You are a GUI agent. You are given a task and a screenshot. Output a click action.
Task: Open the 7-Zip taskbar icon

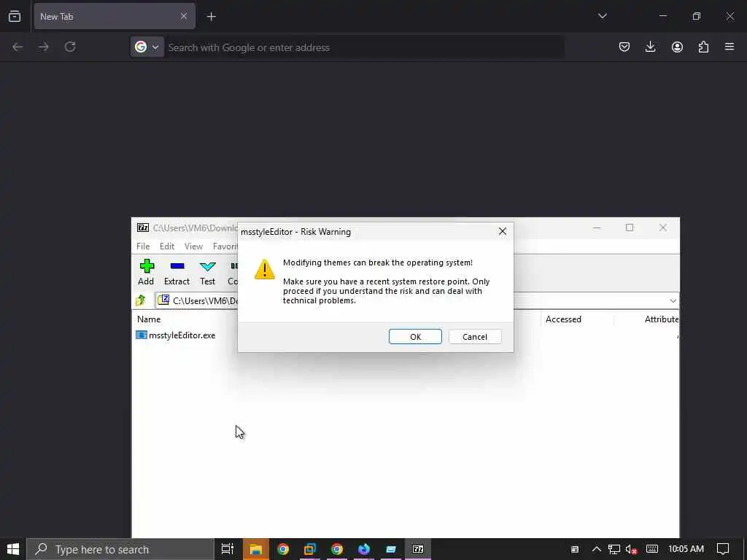418,549
